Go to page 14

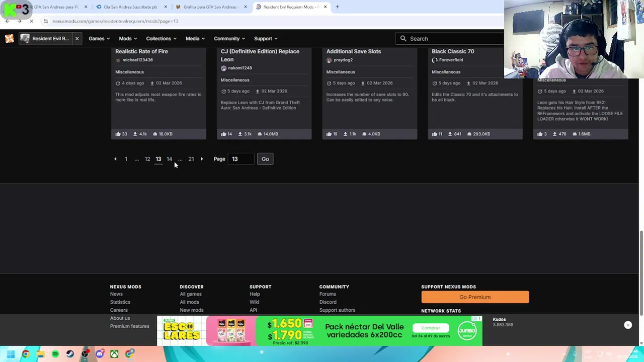169,159
